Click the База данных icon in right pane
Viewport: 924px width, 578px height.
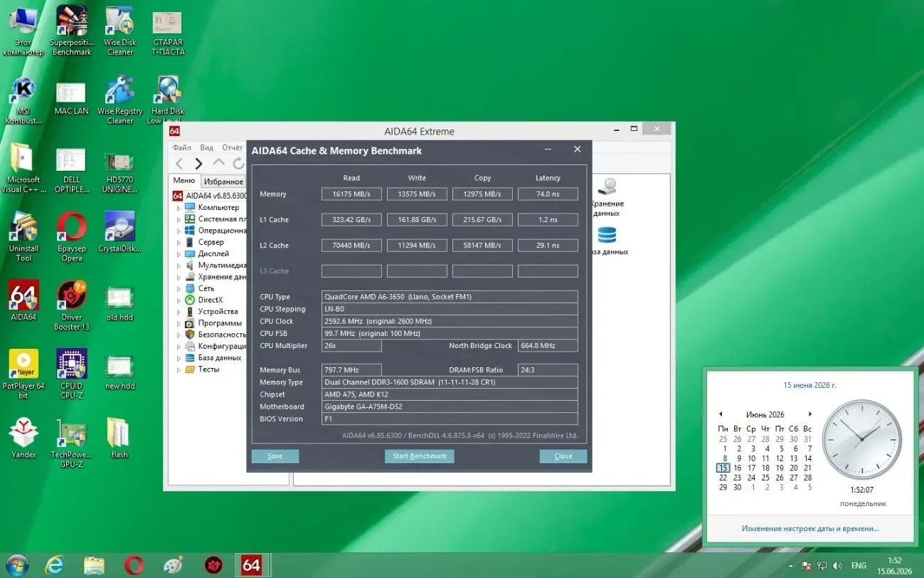pos(607,241)
